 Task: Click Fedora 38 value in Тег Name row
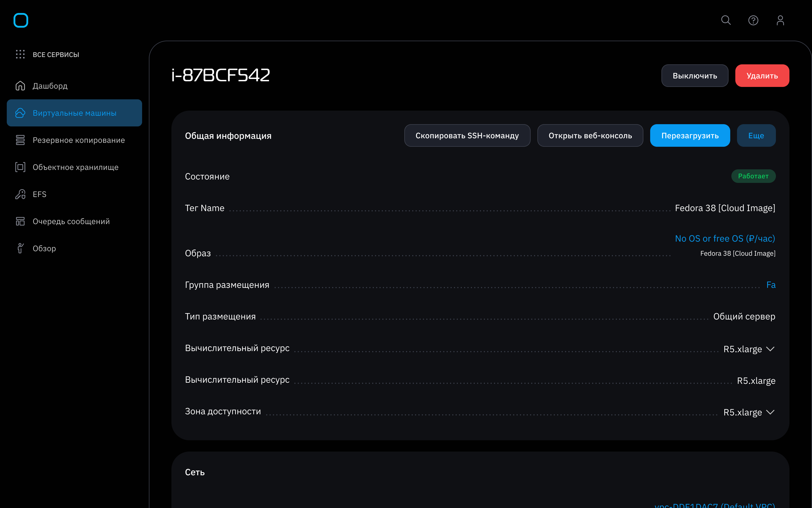click(x=725, y=208)
